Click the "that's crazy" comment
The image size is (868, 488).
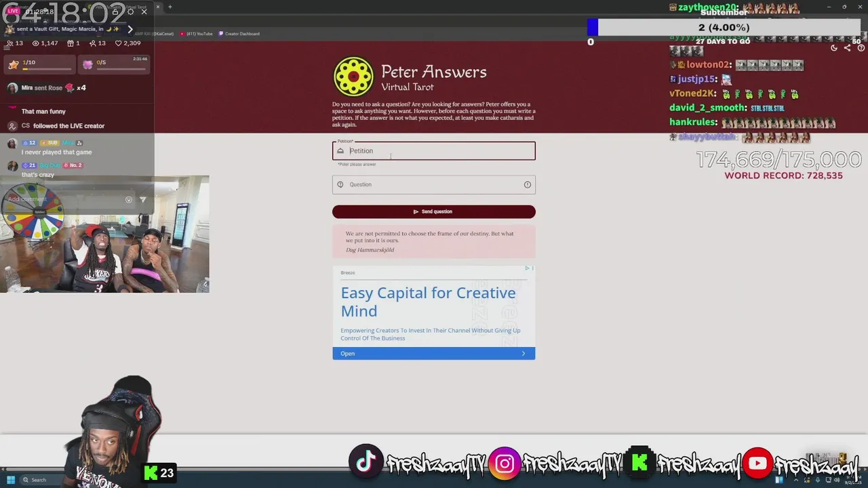pyautogui.click(x=37, y=175)
